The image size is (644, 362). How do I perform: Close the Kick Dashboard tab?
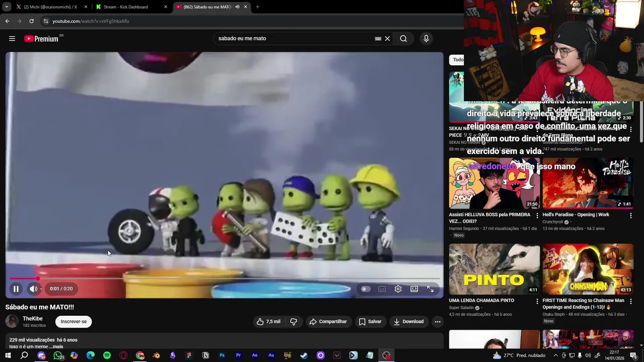click(166, 7)
